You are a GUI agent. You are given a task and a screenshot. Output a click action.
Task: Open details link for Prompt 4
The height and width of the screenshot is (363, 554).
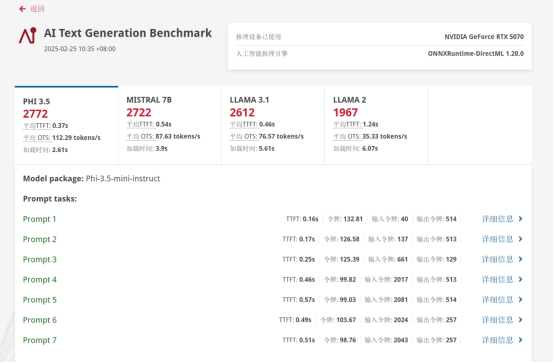click(x=497, y=280)
